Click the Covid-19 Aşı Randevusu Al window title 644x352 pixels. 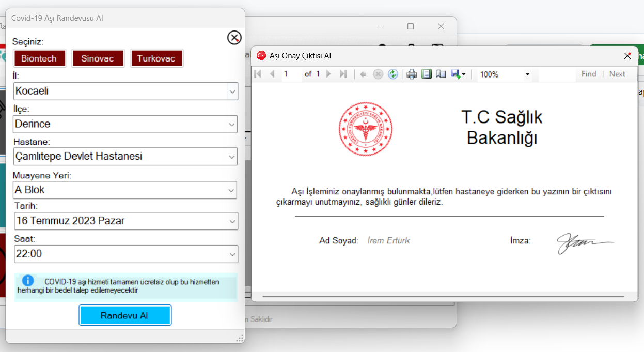(57, 18)
